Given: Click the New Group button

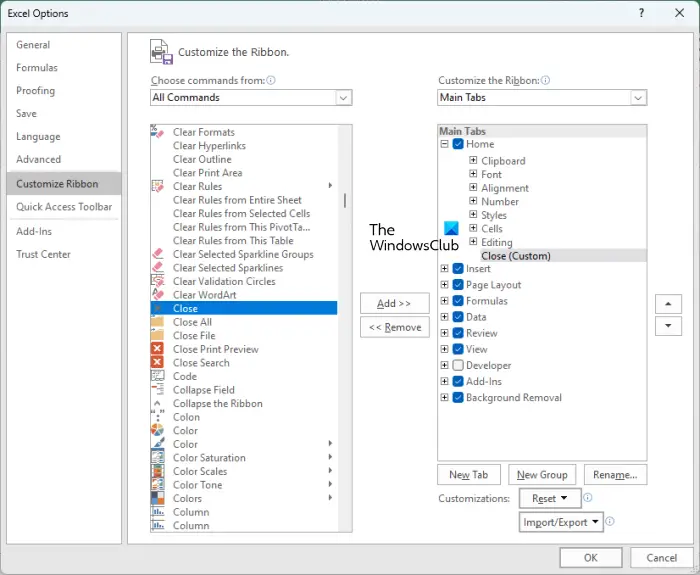Looking at the screenshot, I should [542, 475].
